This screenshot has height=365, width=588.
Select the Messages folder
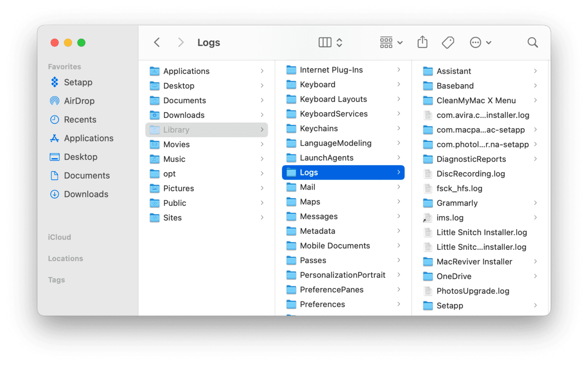click(x=343, y=217)
